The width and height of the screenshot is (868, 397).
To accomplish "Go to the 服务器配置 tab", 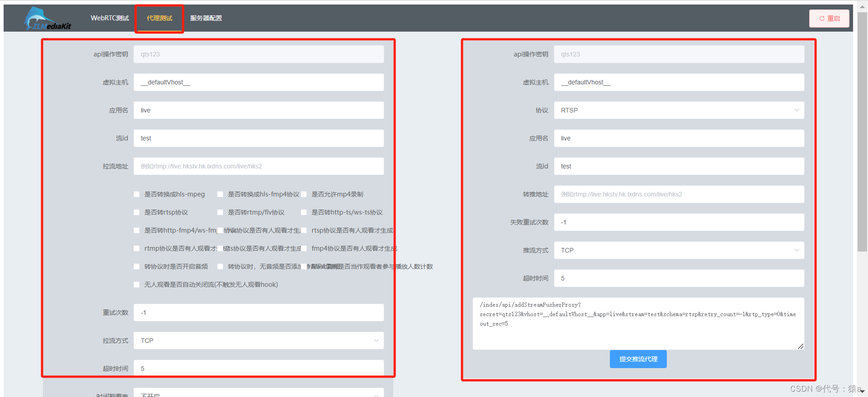I will pos(206,18).
